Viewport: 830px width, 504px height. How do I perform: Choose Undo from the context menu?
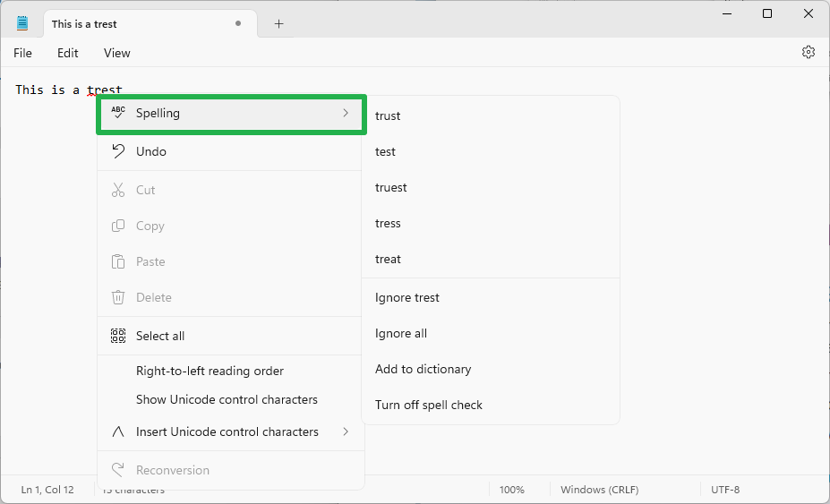tap(231, 151)
